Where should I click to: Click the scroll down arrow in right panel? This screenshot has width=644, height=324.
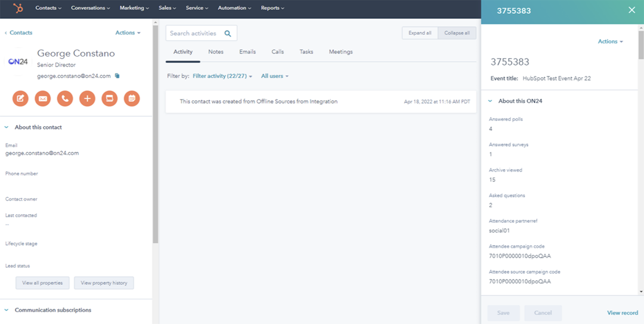tap(641, 291)
